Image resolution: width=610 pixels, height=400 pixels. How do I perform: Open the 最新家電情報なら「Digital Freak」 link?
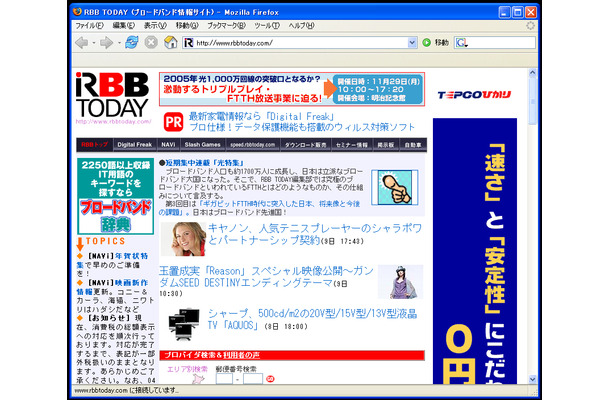261,116
